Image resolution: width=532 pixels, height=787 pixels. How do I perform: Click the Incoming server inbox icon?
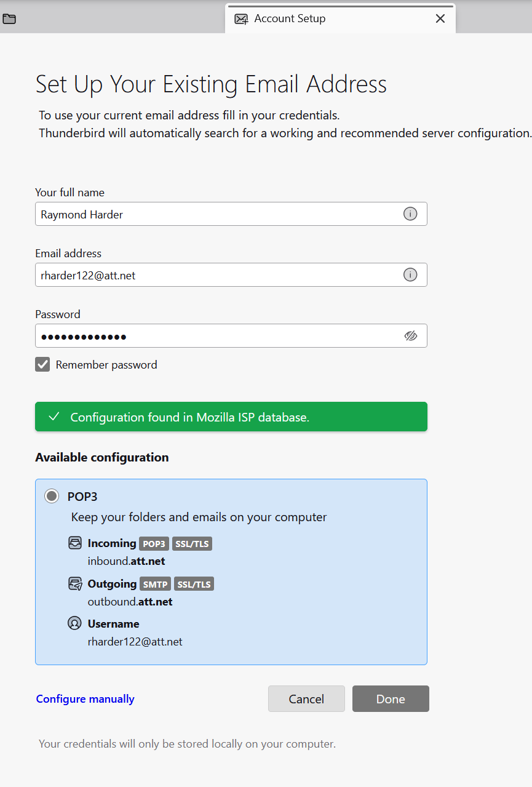tap(75, 543)
